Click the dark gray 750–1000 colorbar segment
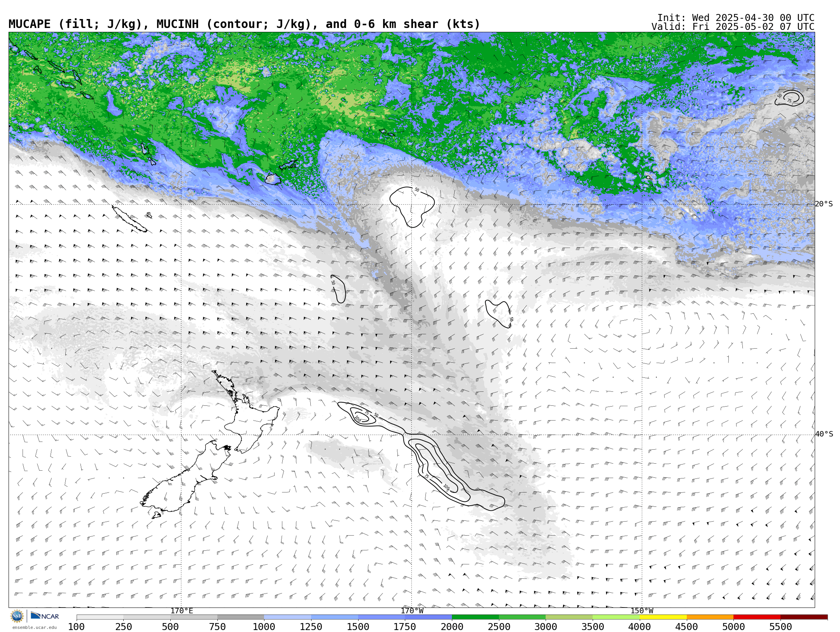The image size is (840, 632). point(241,617)
